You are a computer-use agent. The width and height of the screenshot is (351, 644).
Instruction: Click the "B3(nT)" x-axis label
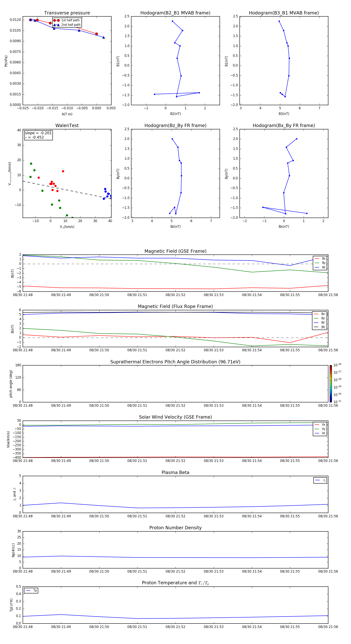[284, 114]
